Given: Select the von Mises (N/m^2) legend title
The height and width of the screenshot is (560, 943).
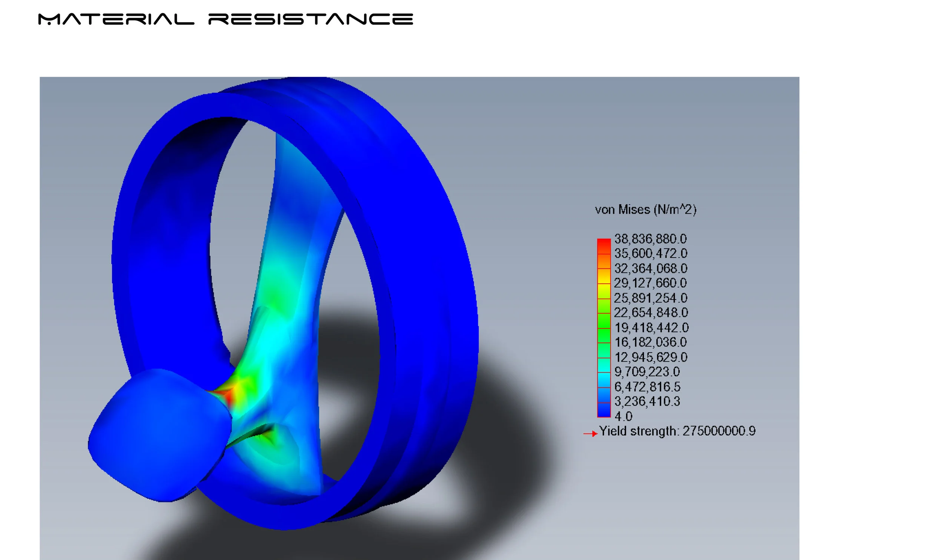Looking at the screenshot, I should pos(645,209).
